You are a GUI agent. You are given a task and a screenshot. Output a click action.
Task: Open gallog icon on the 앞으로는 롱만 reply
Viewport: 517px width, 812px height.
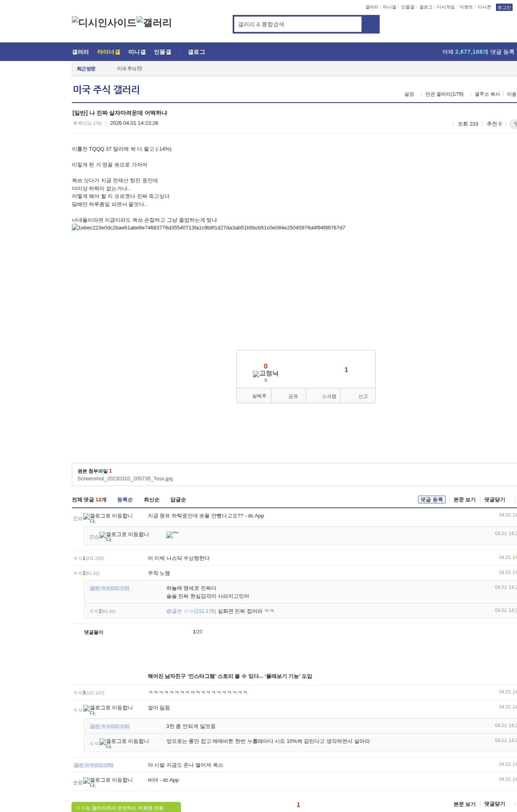(x=124, y=744)
